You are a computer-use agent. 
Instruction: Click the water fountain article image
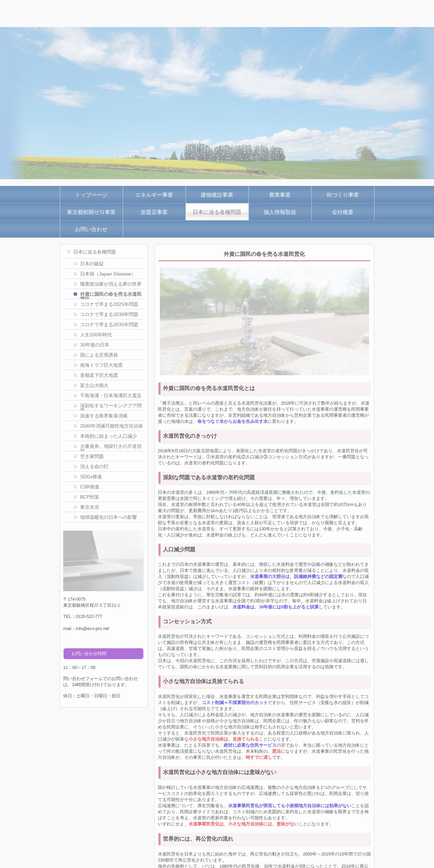click(264, 321)
